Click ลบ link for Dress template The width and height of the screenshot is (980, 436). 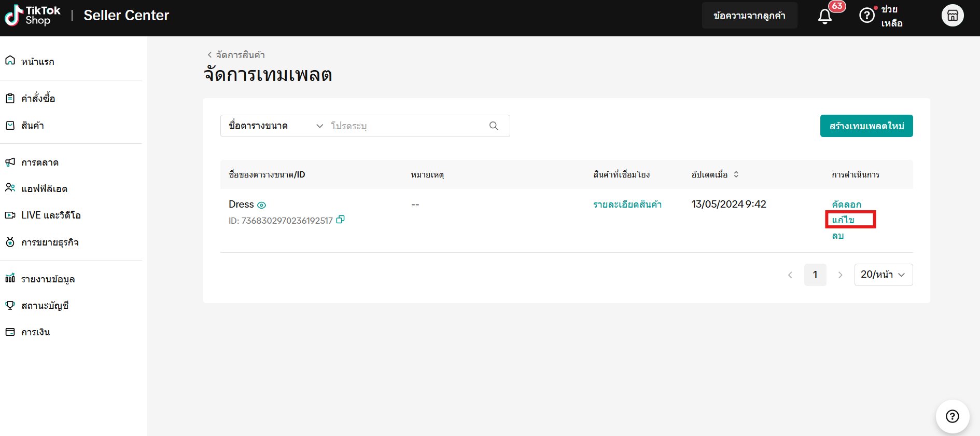[x=838, y=236]
